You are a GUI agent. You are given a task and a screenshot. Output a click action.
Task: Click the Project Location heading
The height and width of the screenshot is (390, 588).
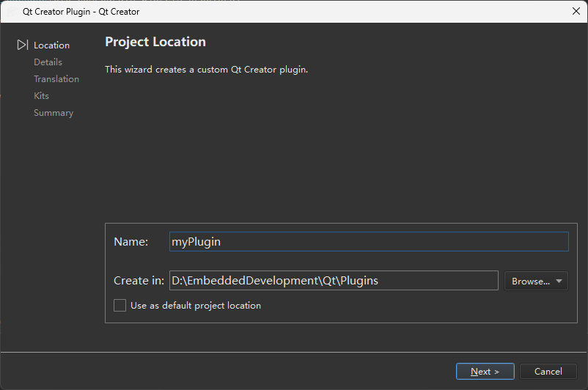[x=155, y=42]
